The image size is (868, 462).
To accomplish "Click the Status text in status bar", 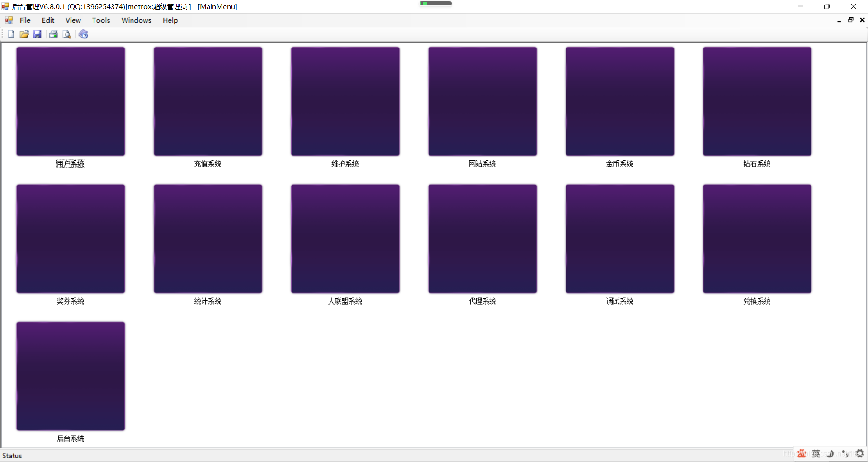I will click(12, 456).
